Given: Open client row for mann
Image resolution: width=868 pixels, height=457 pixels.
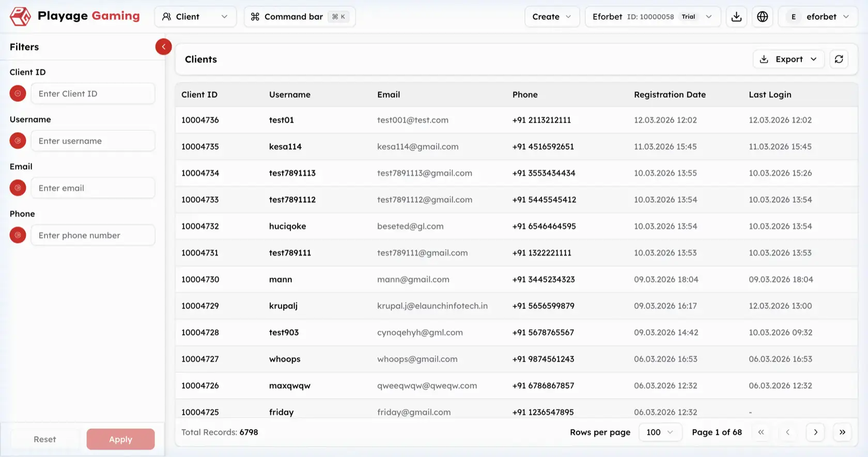Looking at the screenshot, I should [x=516, y=279].
